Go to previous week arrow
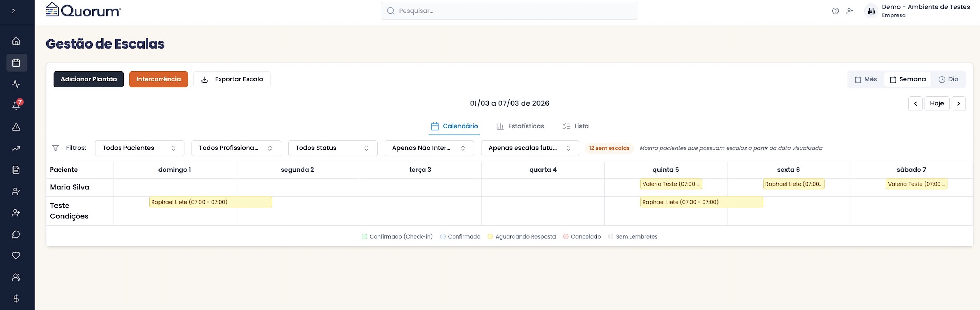 click(x=915, y=103)
